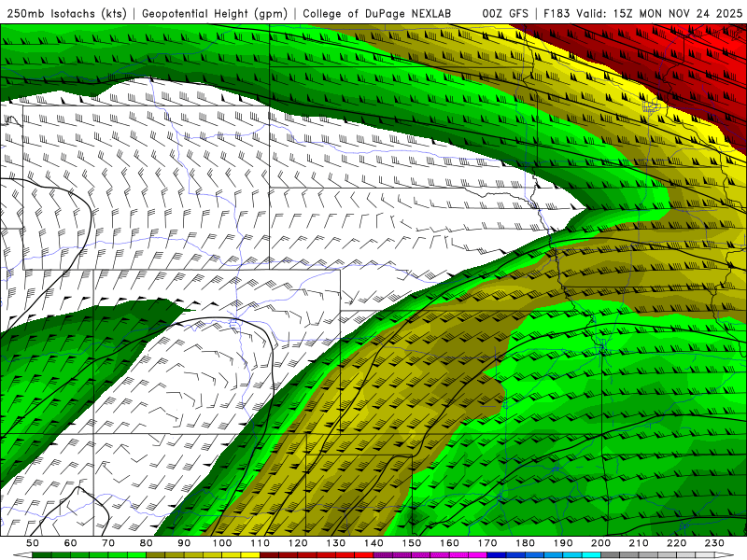Click the 100 knot colorbar label
747x560 pixels.
click(222, 543)
